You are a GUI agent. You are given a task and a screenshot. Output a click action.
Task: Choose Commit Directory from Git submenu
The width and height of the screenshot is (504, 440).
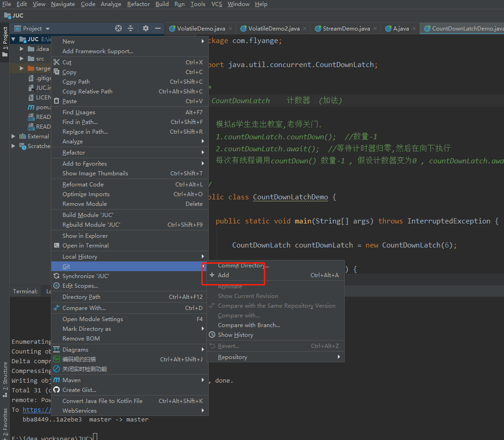pos(243,266)
